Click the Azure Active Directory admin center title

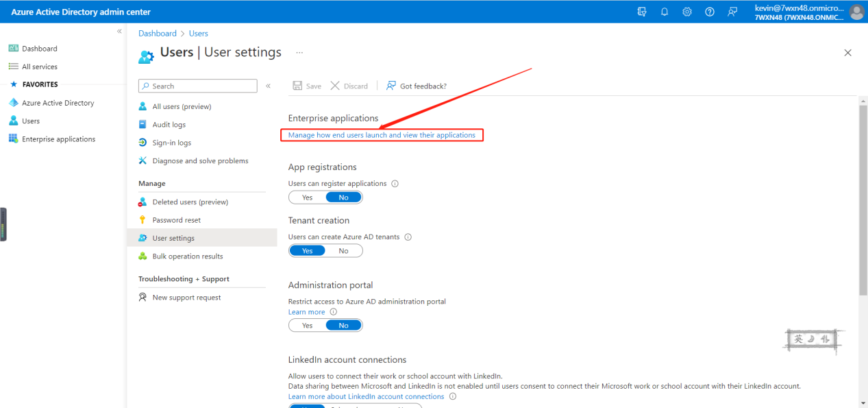pyautogui.click(x=81, y=12)
